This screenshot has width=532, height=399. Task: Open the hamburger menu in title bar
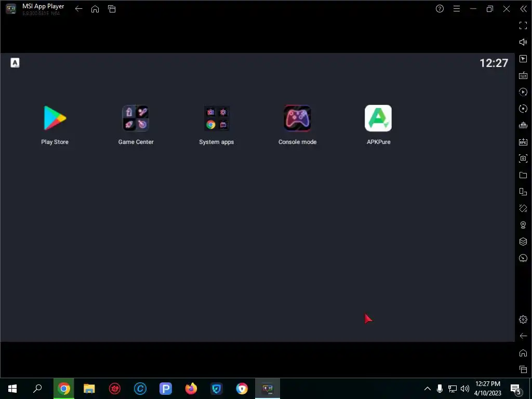tap(457, 9)
